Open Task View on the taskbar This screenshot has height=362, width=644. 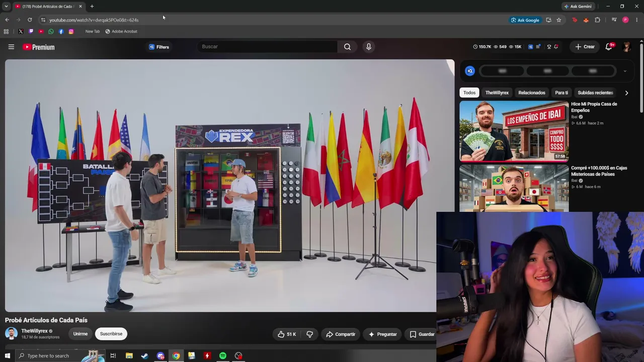pos(113,356)
